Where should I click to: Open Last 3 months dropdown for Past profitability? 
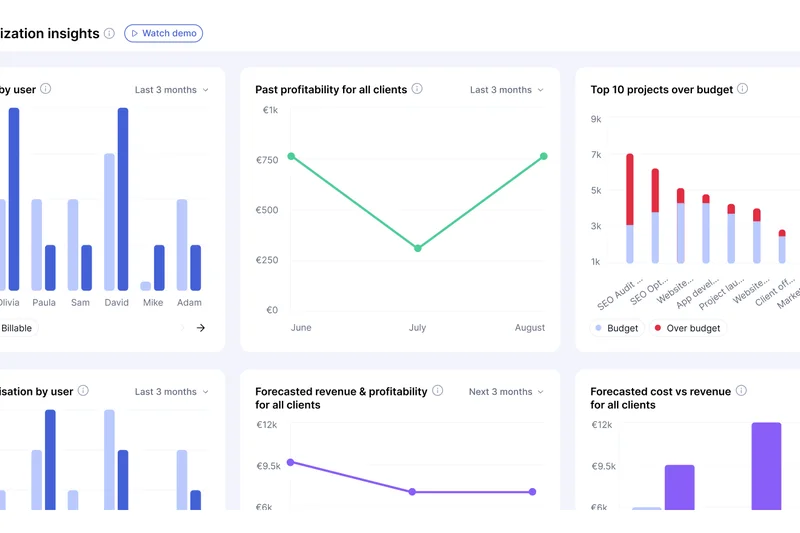[507, 90]
